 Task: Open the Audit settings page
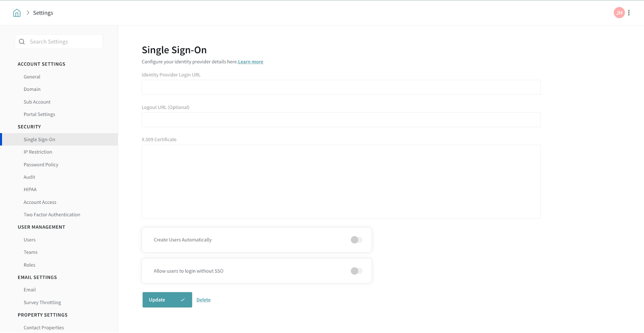pos(29,177)
